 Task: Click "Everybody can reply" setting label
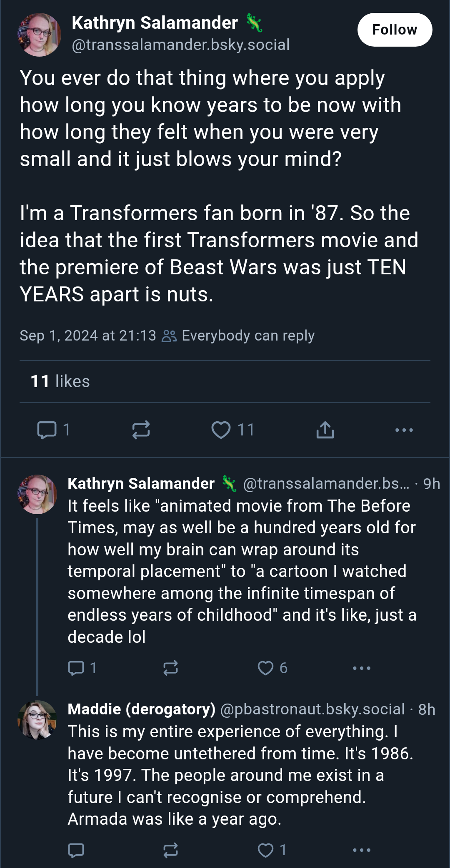(x=248, y=336)
